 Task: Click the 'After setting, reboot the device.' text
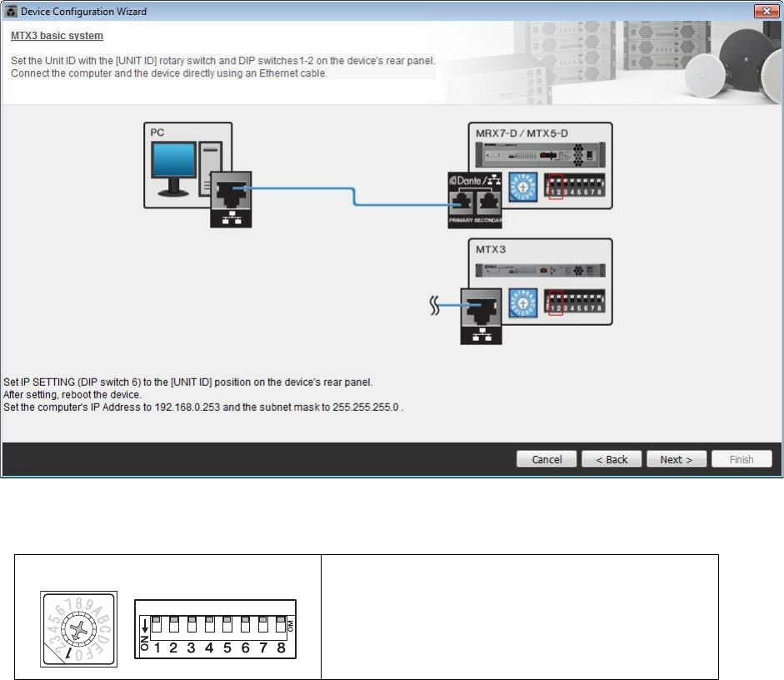pyautogui.click(x=72, y=394)
